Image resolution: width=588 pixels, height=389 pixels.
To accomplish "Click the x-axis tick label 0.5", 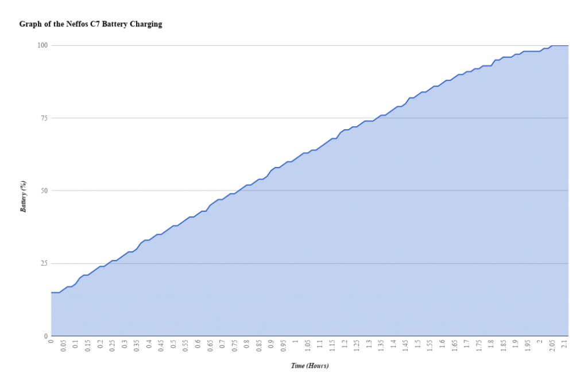I will point(173,344).
